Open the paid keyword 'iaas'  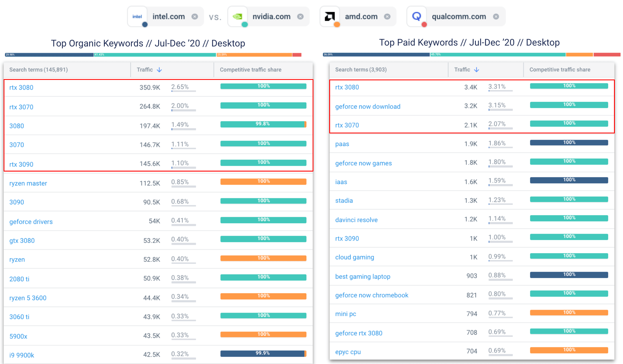click(341, 182)
